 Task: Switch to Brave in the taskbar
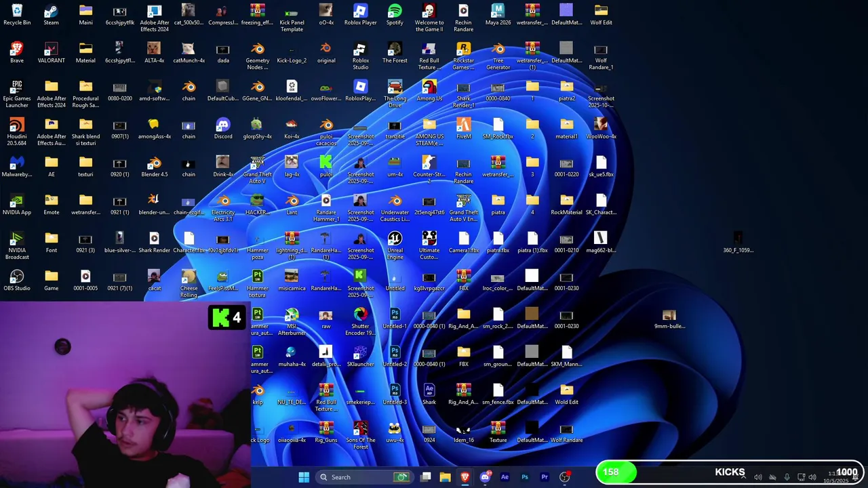tap(465, 477)
